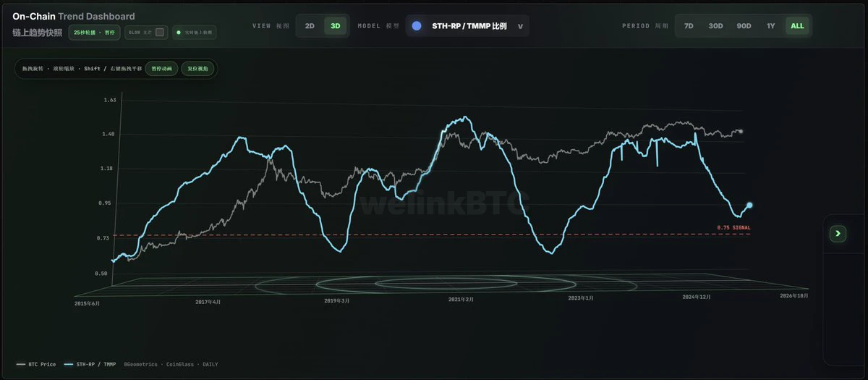Click the PERIOD 周期 label
The width and height of the screenshot is (868, 380).
click(x=645, y=26)
